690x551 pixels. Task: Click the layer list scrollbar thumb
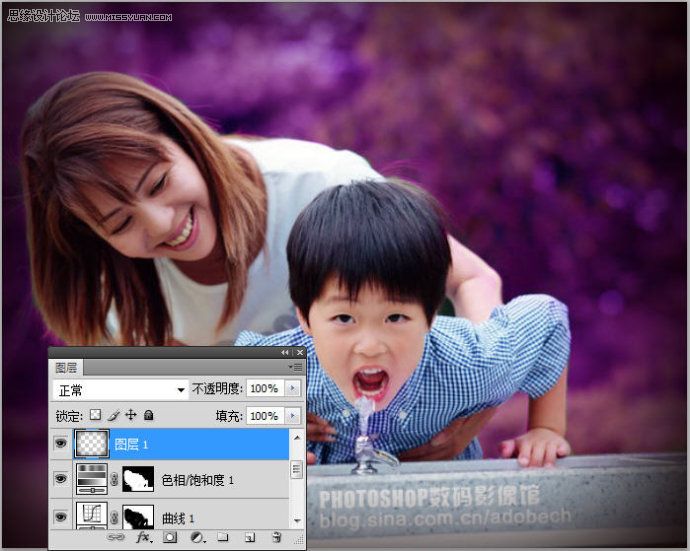[297, 469]
